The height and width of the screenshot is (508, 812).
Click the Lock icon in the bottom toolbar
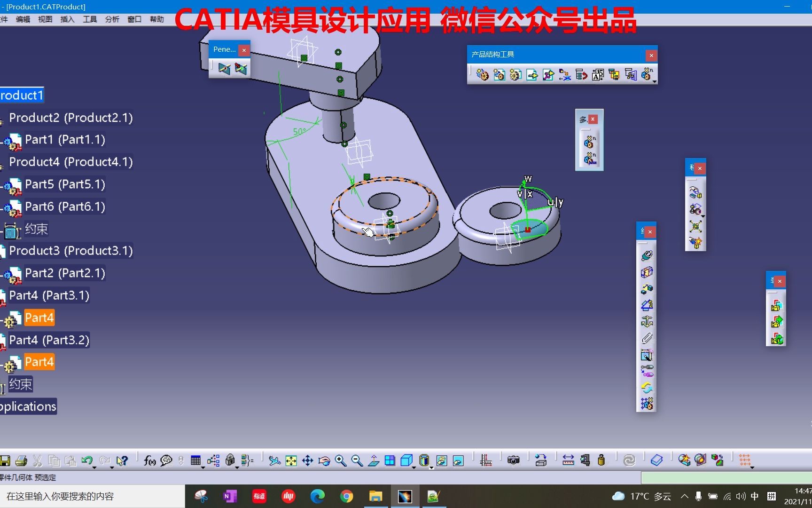pyautogui.click(x=230, y=460)
